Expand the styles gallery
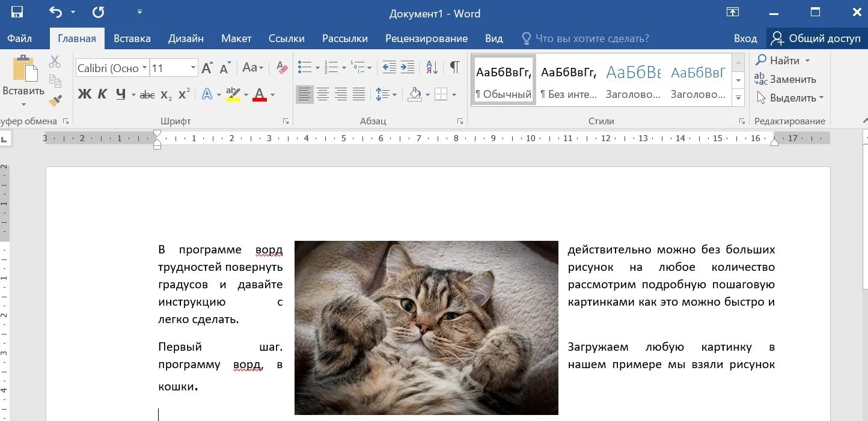The height and width of the screenshot is (421, 868). click(x=739, y=98)
